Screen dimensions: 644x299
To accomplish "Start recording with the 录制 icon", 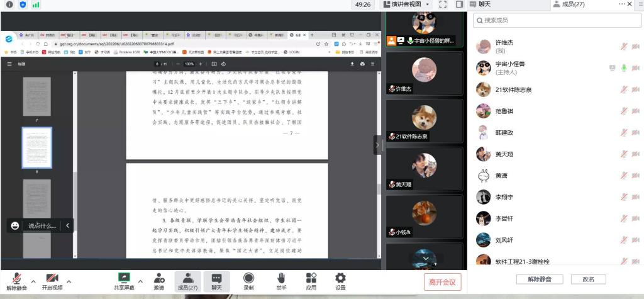I will (x=248, y=282).
